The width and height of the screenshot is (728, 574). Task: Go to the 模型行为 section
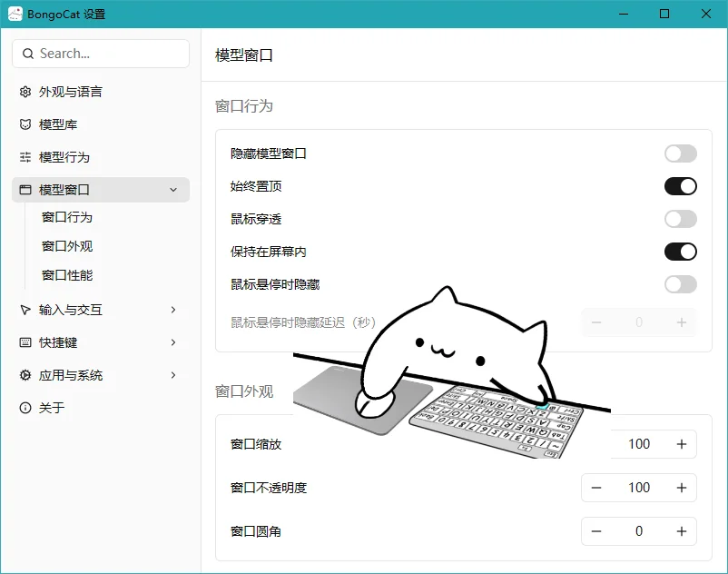pyautogui.click(x=101, y=157)
